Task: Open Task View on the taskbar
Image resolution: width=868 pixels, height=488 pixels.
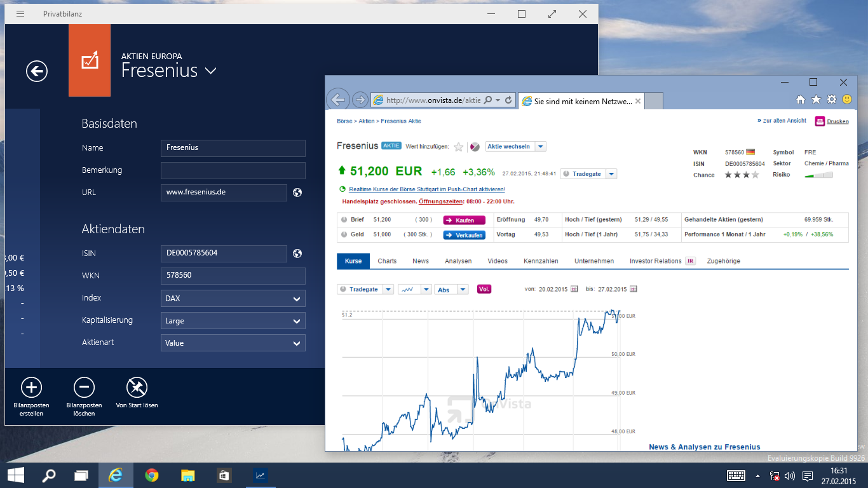Action: click(81, 475)
